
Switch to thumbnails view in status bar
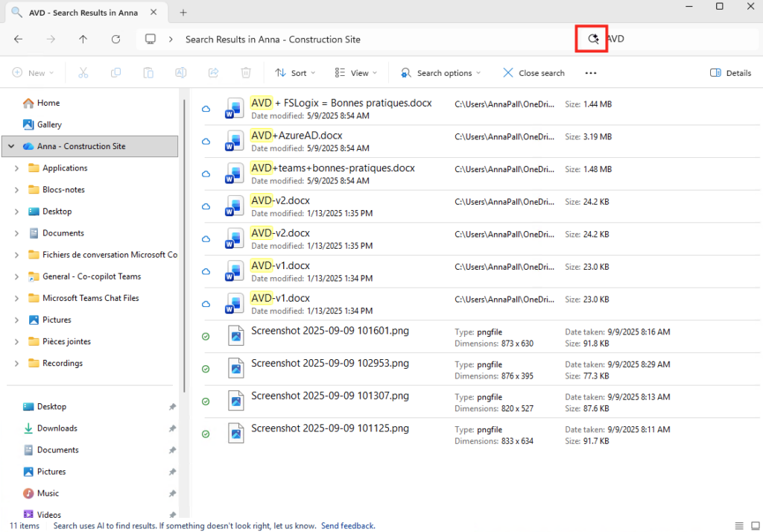click(x=753, y=525)
